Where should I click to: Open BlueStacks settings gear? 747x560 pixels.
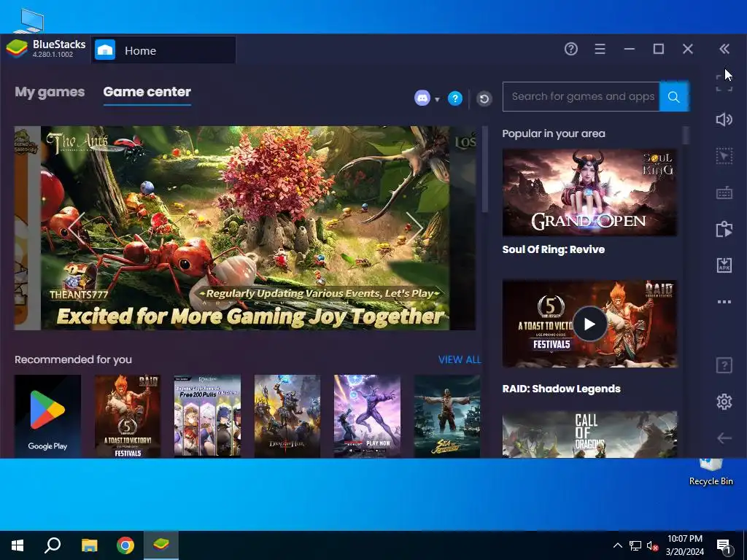(724, 402)
